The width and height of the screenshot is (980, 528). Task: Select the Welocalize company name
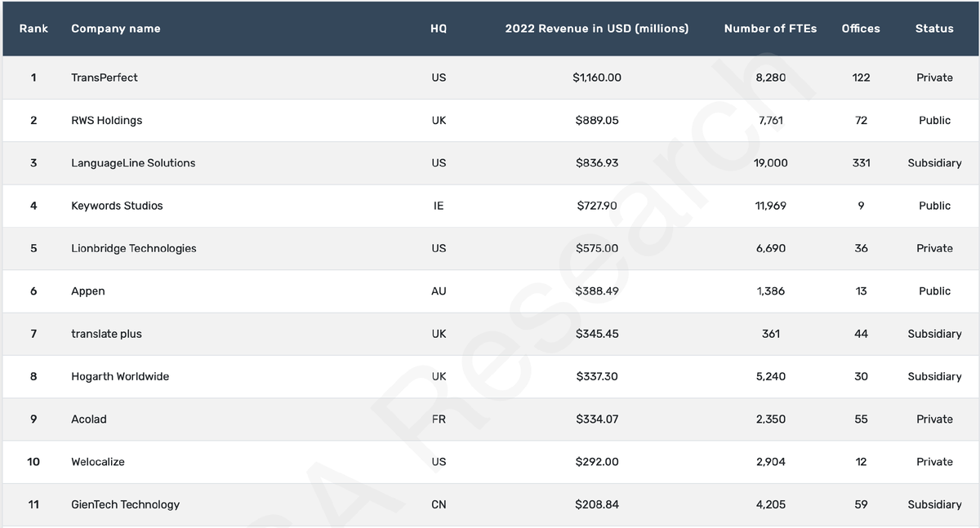tap(100, 462)
